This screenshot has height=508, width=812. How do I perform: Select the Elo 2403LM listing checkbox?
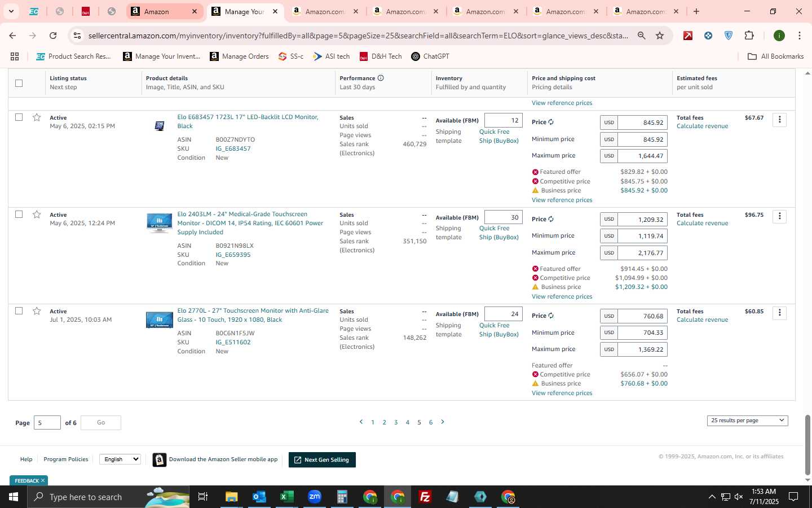tap(19, 214)
